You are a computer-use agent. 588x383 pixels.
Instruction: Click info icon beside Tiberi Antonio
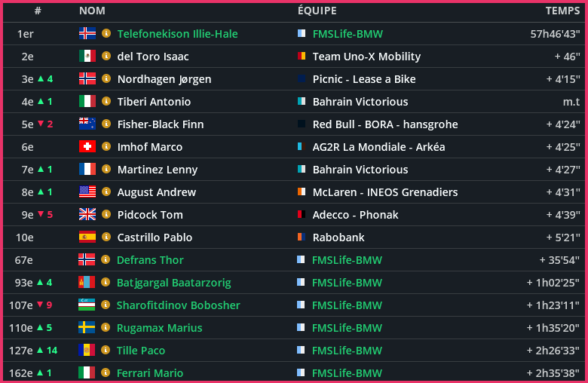pos(106,102)
